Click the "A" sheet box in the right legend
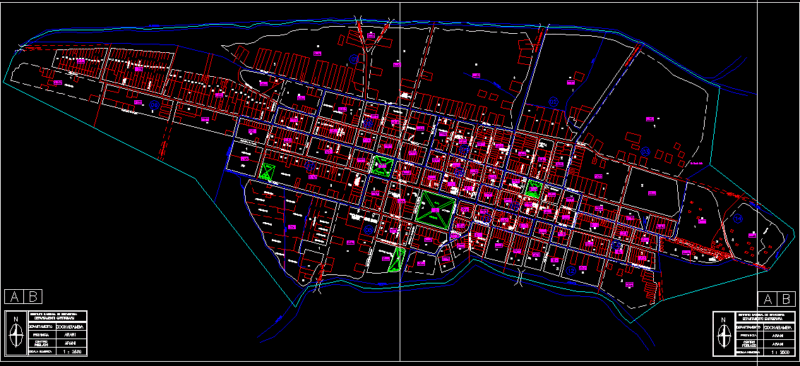This screenshot has width=800, height=366. [x=767, y=299]
